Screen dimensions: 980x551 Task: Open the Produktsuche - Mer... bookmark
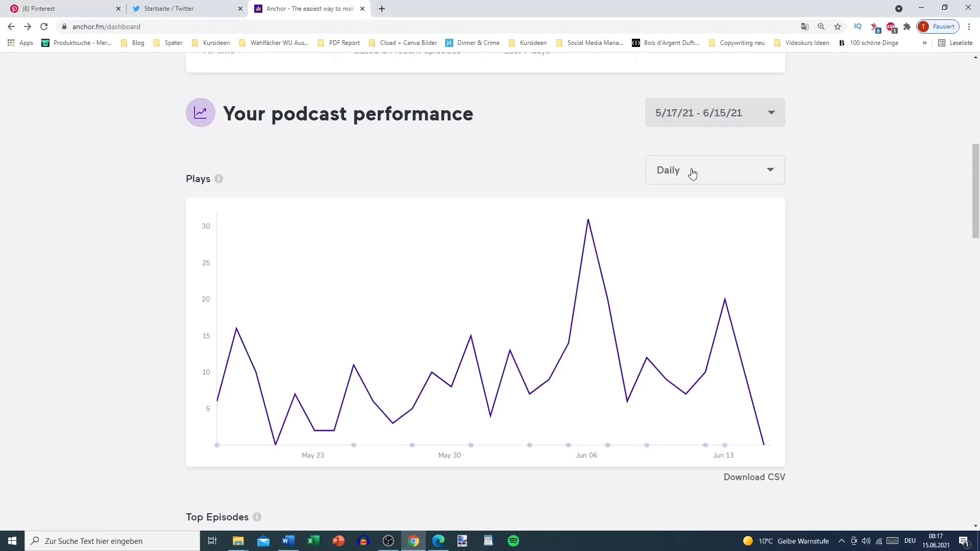tap(77, 43)
